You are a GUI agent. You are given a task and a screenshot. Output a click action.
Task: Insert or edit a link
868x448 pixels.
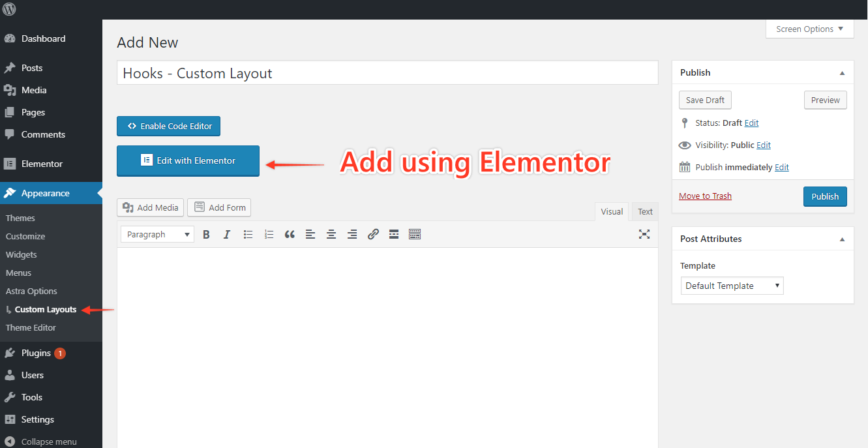pyautogui.click(x=373, y=234)
